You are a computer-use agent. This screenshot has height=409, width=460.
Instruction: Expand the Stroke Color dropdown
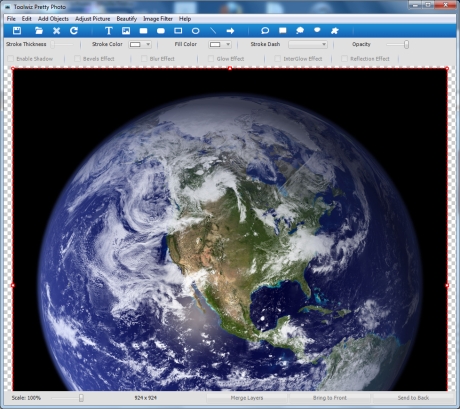[140, 44]
